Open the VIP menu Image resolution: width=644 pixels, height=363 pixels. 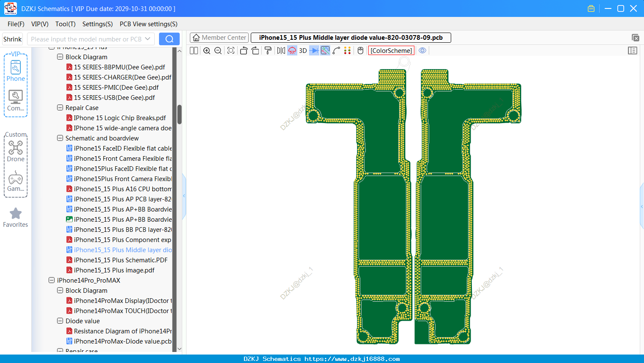[40, 24]
